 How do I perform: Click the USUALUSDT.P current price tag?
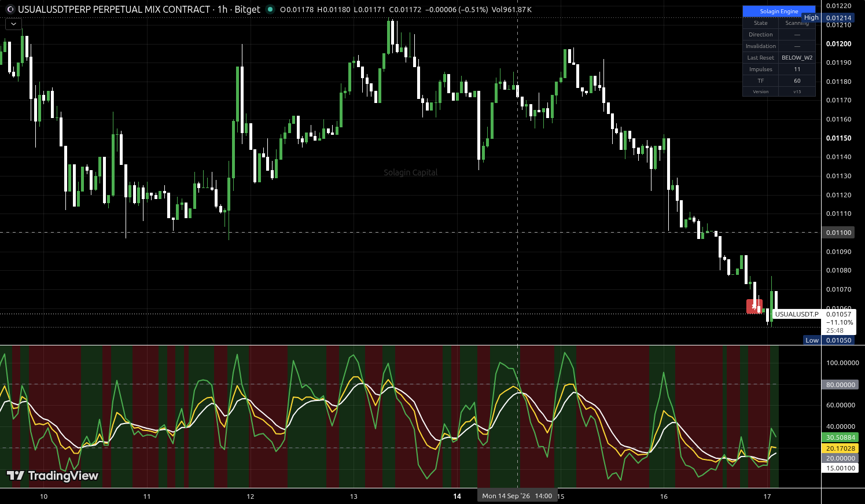pyautogui.click(x=797, y=314)
